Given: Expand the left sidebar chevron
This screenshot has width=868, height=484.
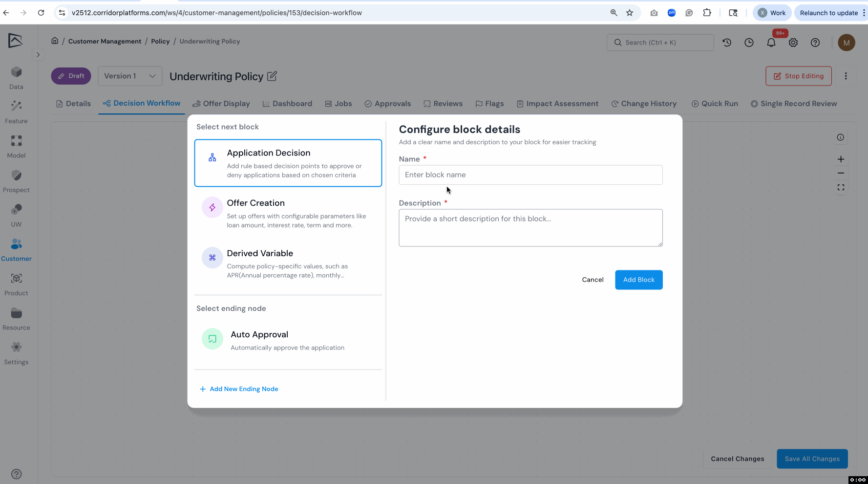Looking at the screenshot, I should click(38, 55).
